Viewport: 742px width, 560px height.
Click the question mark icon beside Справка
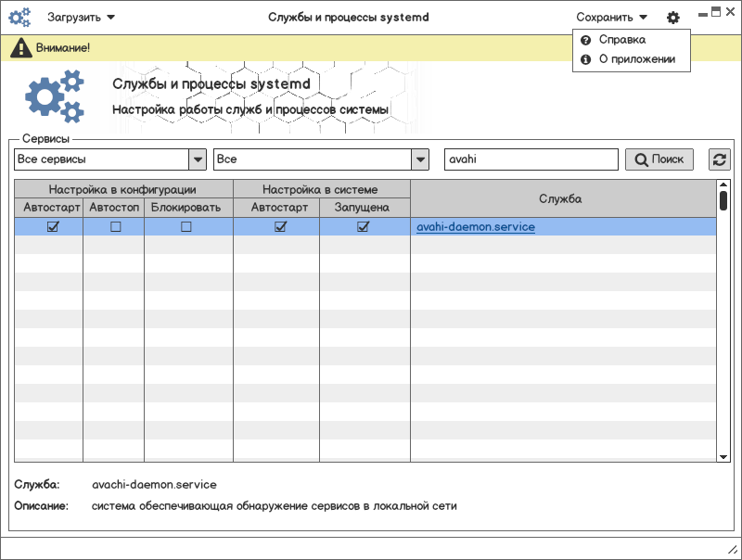[585, 40]
